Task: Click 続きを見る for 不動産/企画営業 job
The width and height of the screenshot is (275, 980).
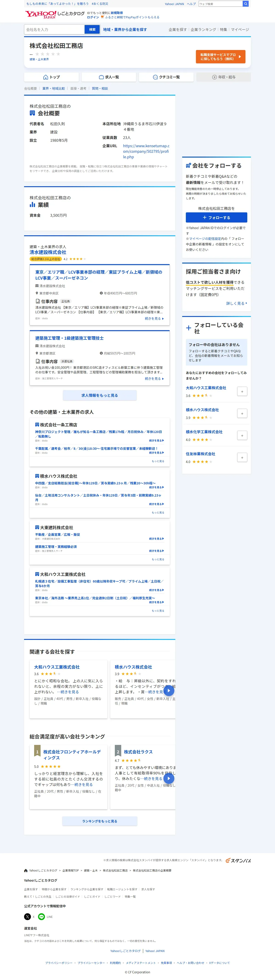Action: 156,539
